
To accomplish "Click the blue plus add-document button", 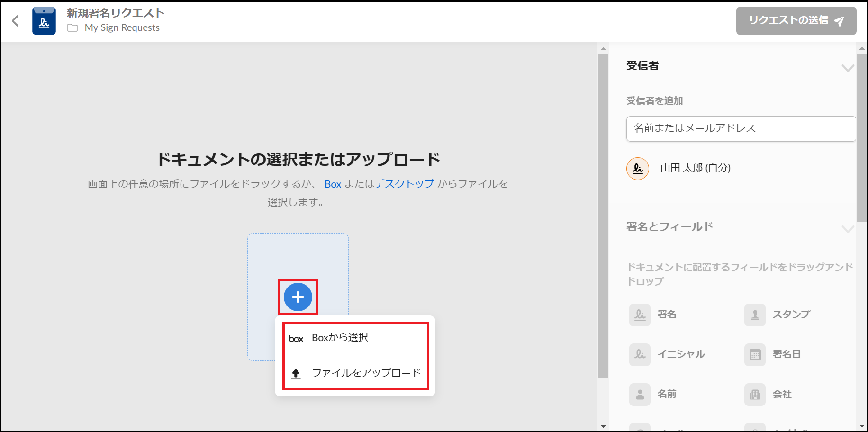I will 298,297.
